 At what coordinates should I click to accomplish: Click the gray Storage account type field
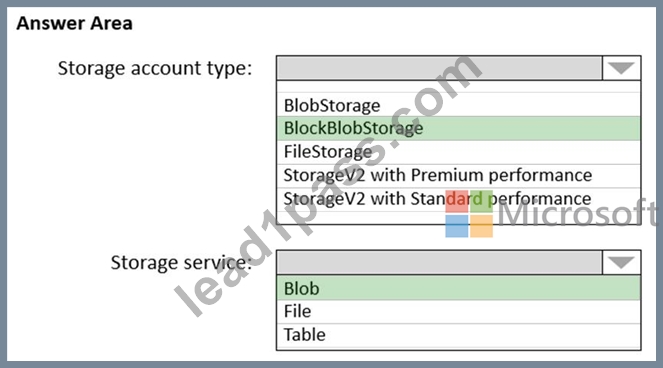(x=439, y=68)
